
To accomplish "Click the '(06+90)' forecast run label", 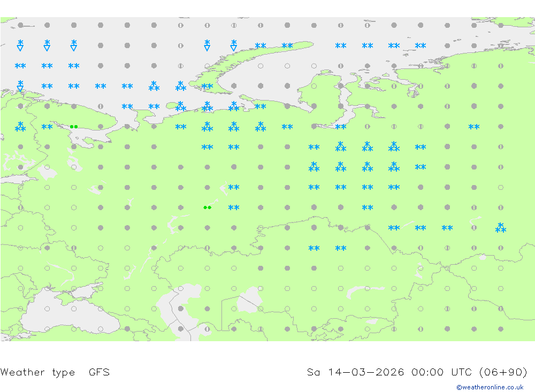I will tap(503, 372).
